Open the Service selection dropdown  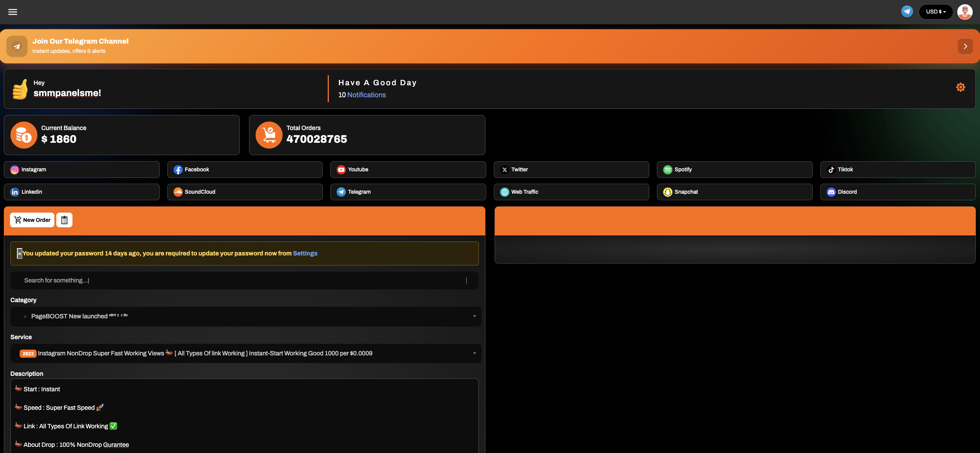click(x=246, y=353)
